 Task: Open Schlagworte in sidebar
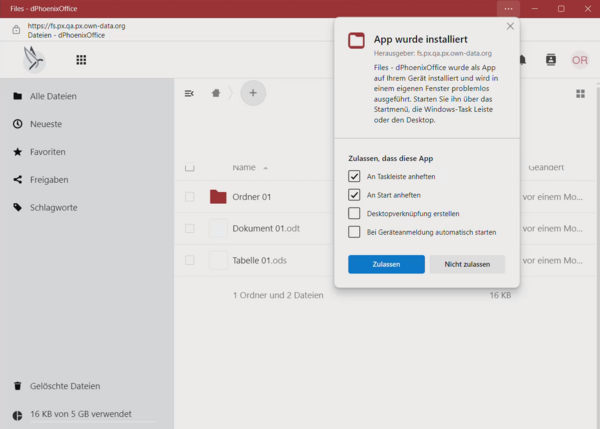tap(54, 207)
